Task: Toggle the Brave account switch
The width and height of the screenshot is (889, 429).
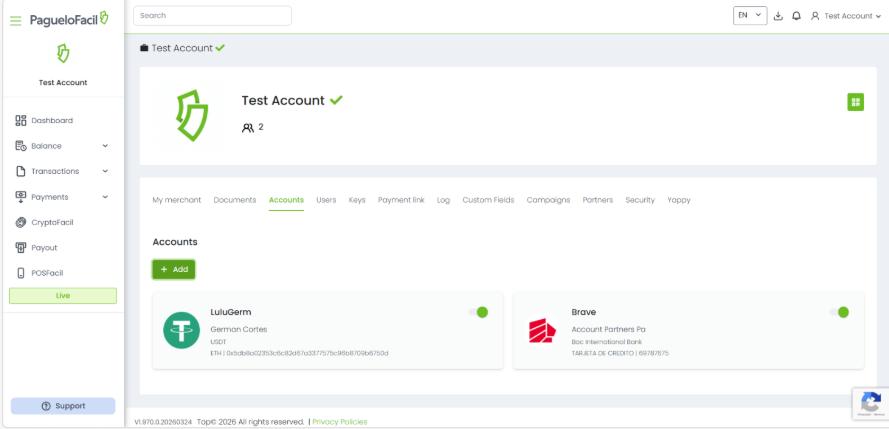Action: point(838,312)
